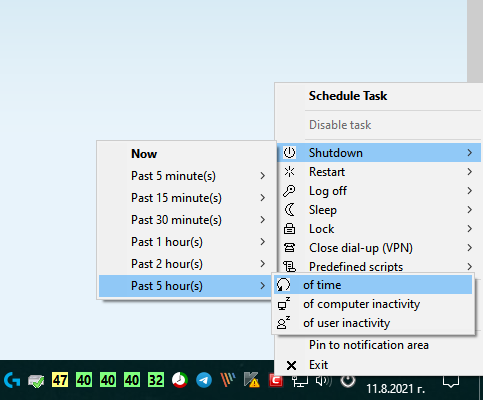
Task: Expand the Sleep submenu arrow
Action: 470,210
